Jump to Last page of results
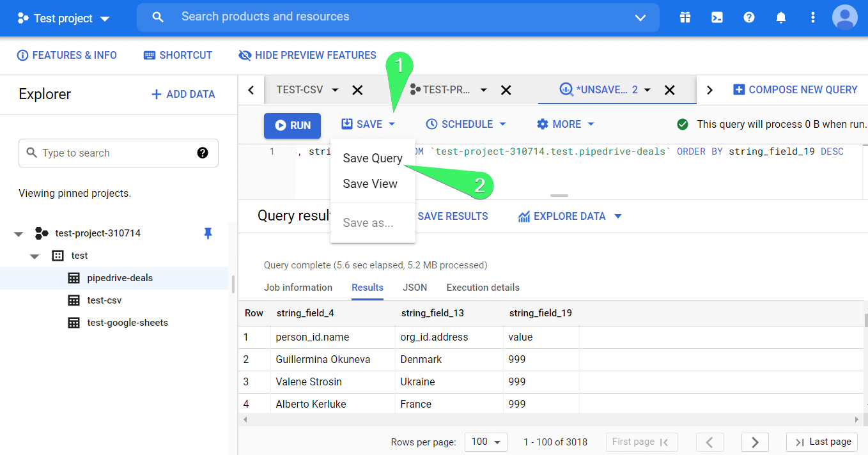The height and width of the screenshot is (455, 868). pyautogui.click(x=822, y=442)
